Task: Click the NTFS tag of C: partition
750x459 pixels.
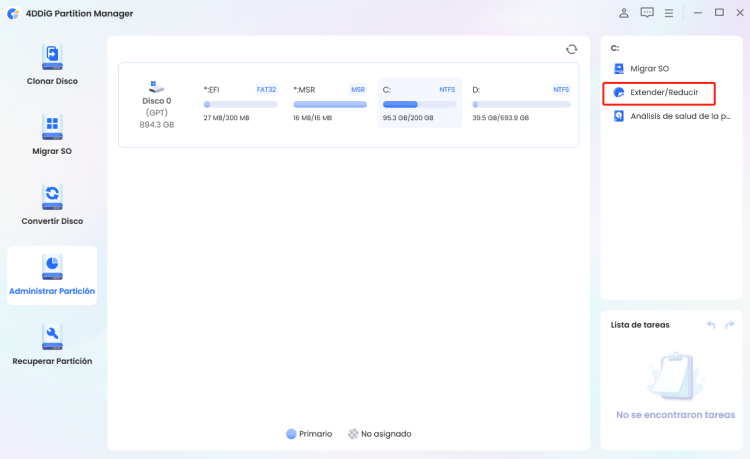Action: click(x=447, y=89)
